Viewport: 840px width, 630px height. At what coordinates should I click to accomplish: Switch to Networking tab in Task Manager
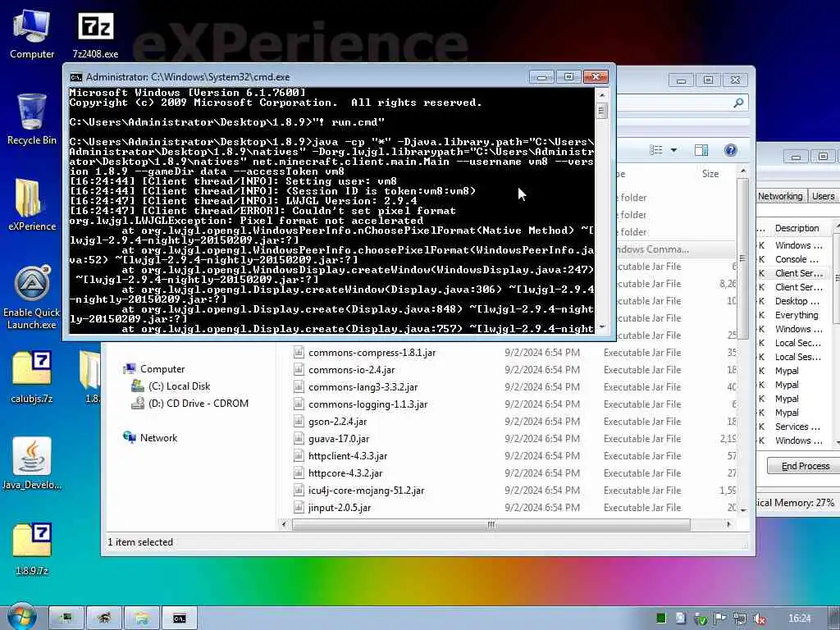(x=780, y=196)
